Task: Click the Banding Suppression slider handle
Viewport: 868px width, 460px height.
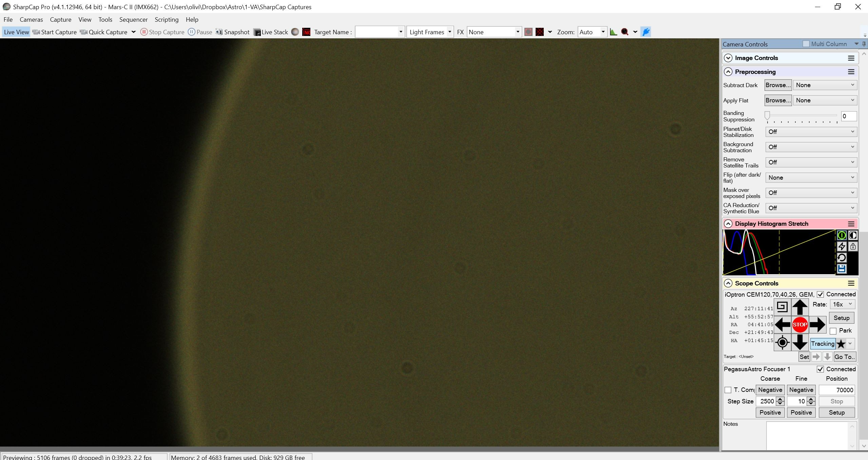Action: (x=767, y=116)
